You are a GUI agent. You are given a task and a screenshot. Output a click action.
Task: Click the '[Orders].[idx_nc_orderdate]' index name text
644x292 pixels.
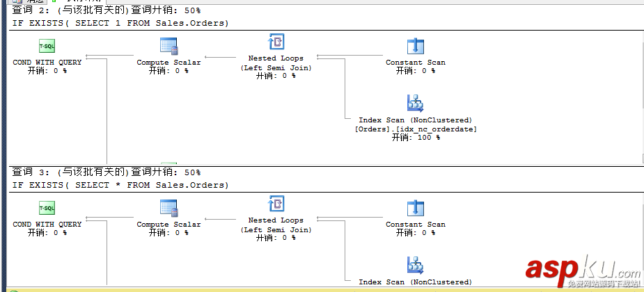(416, 129)
